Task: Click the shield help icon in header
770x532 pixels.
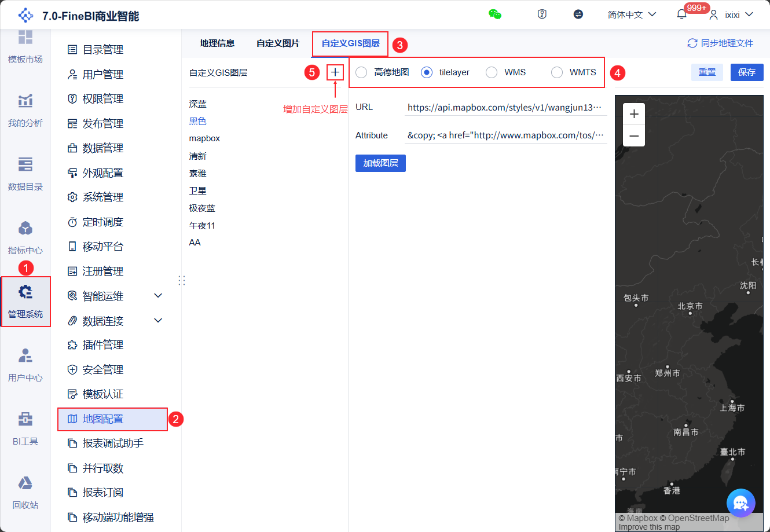Action: (542, 14)
